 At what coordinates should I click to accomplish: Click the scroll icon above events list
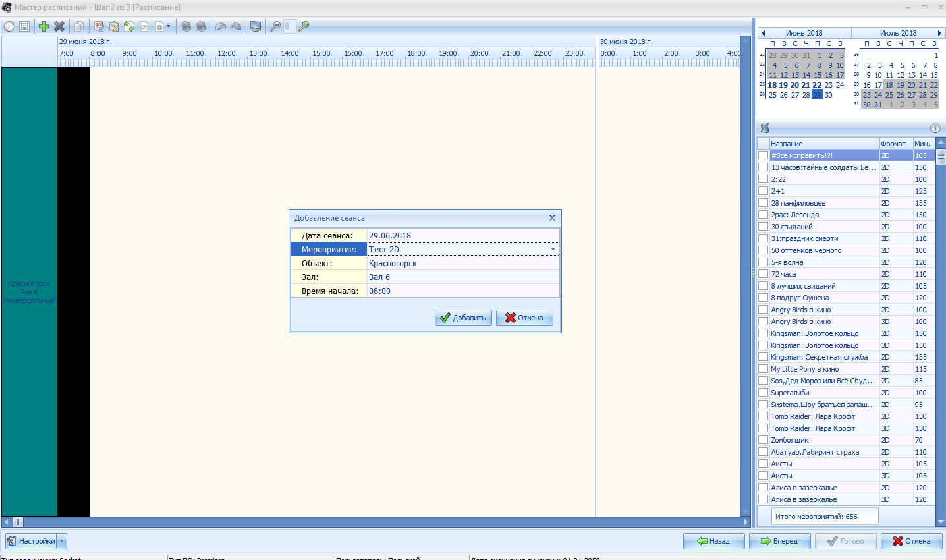click(765, 128)
